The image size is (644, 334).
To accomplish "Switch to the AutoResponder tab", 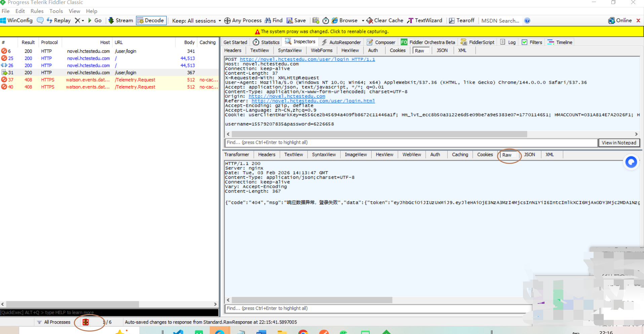I will (x=341, y=42).
